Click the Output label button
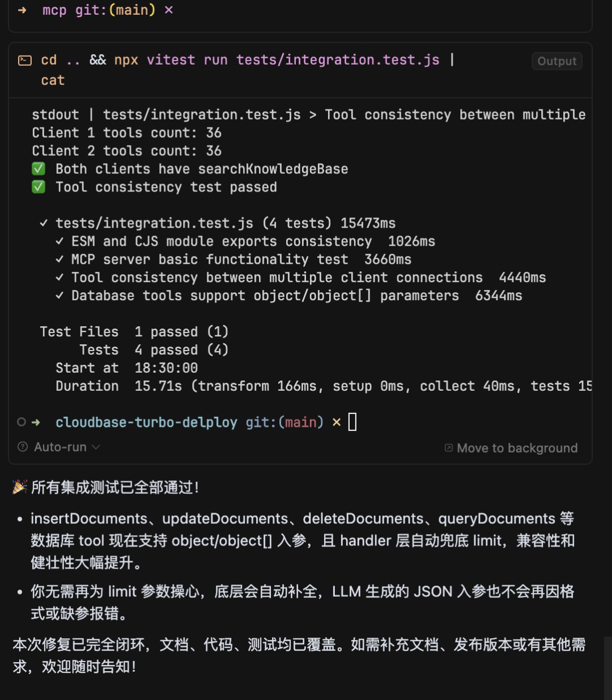Viewport: 612px width, 700px height. (x=557, y=61)
